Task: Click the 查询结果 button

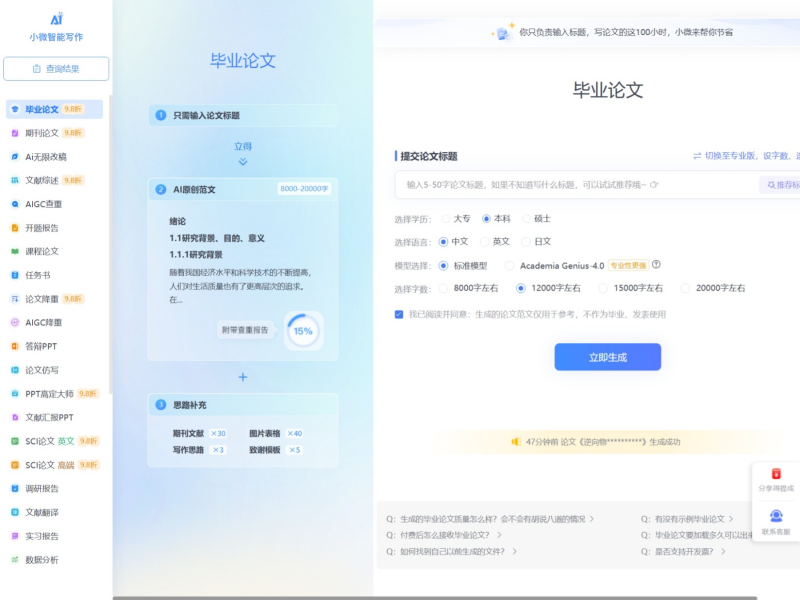Action: click(x=56, y=68)
